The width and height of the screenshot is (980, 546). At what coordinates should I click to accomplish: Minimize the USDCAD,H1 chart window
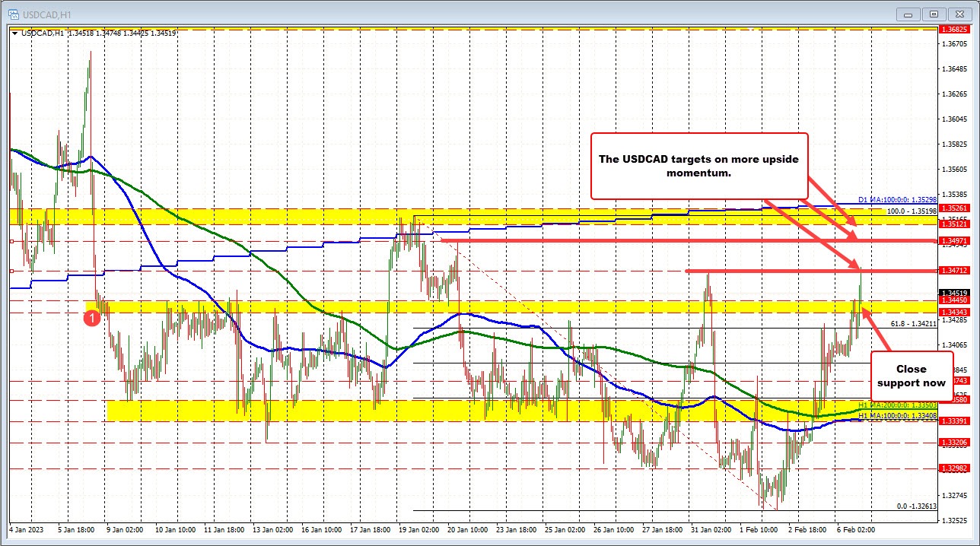tap(909, 14)
